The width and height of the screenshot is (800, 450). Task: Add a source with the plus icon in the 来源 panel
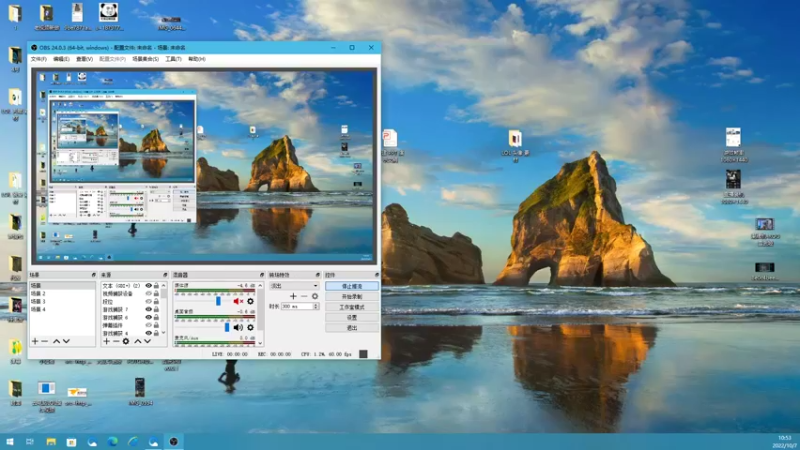click(106, 341)
